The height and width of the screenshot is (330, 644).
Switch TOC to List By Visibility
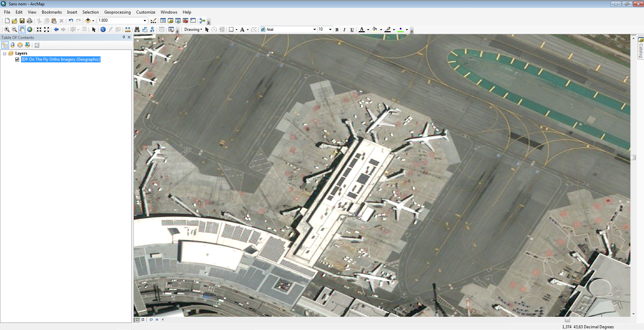[x=20, y=45]
